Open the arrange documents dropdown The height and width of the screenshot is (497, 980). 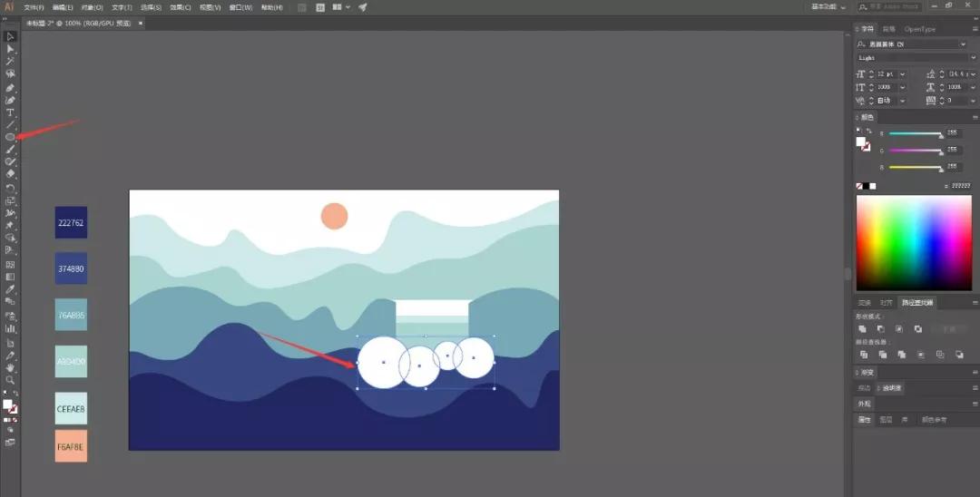pos(341,7)
